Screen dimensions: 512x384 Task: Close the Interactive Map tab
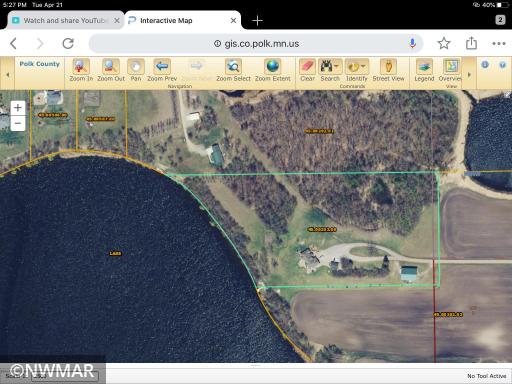coord(233,21)
